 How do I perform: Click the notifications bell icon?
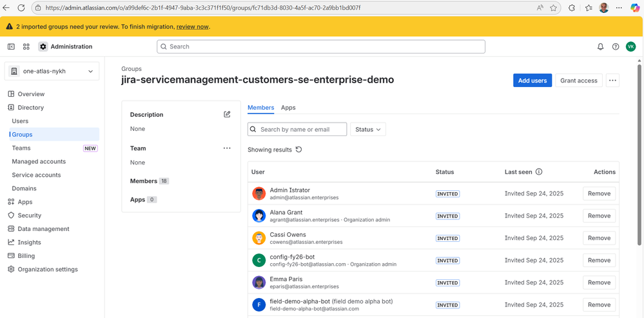[600, 46]
